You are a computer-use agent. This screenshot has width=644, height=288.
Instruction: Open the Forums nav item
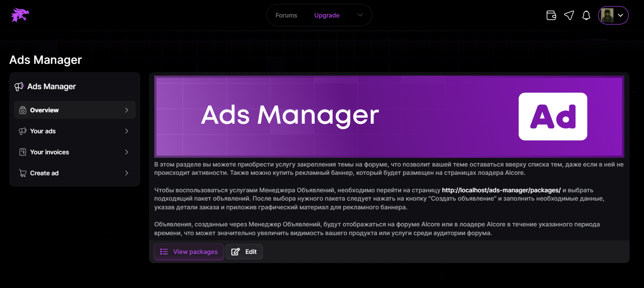286,15
